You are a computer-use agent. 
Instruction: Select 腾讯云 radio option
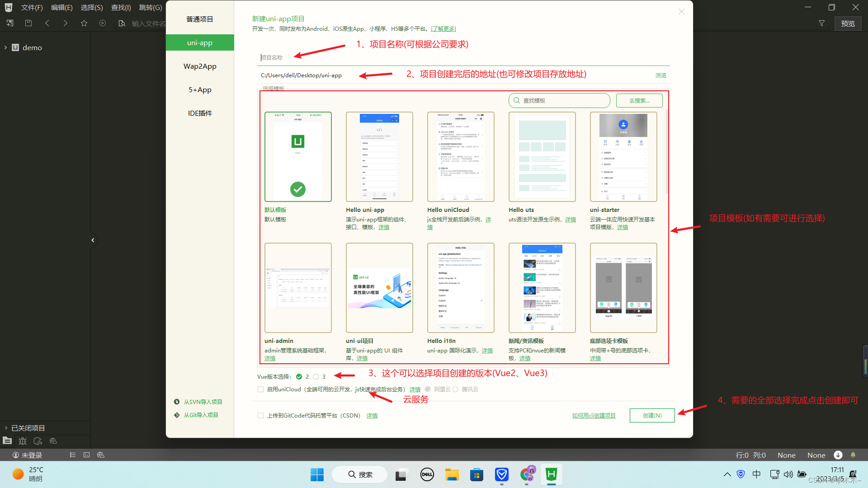pos(455,389)
